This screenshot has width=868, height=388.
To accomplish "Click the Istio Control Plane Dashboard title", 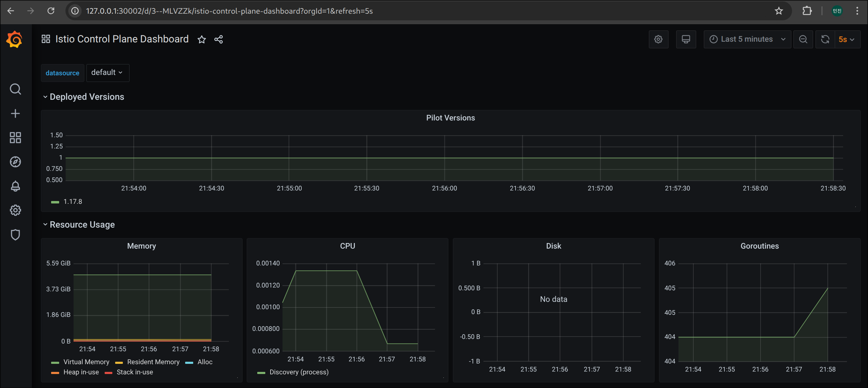I will (122, 39).
